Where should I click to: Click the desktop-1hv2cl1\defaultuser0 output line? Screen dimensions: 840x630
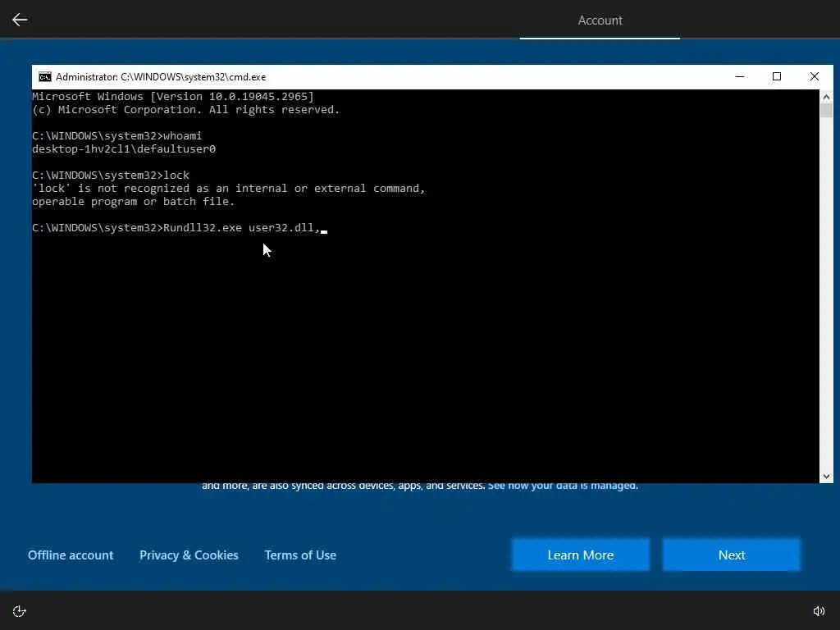pyautogui.click(x=124, y=149)
